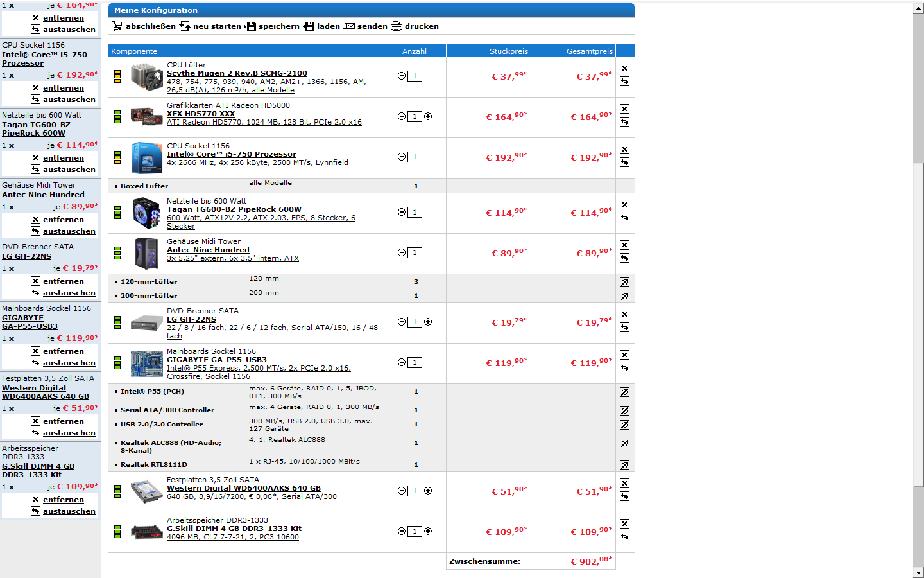Remove Antec Nine Hundred using table X icon
This screenshot has height=578, width=924.
tap(624, 245)
